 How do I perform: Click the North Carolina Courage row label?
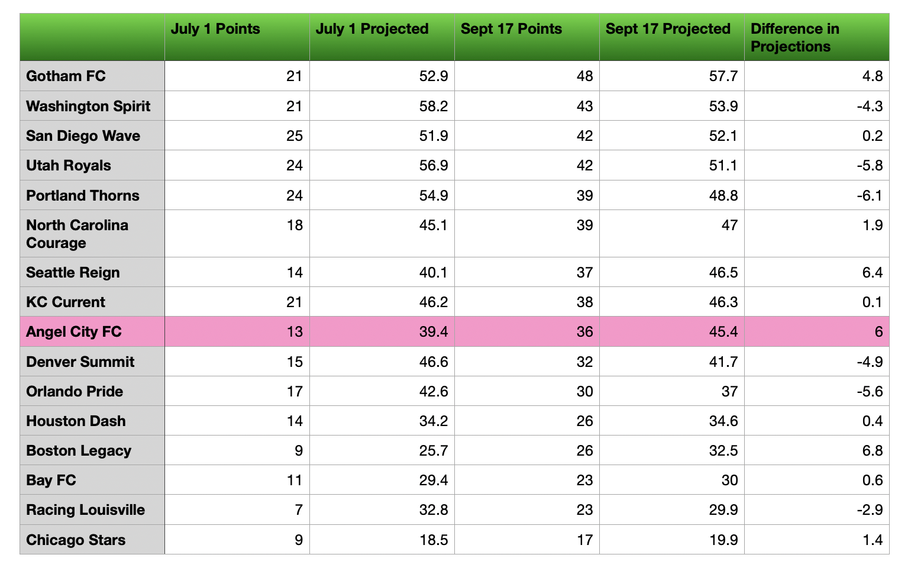(x=92, y=234)
